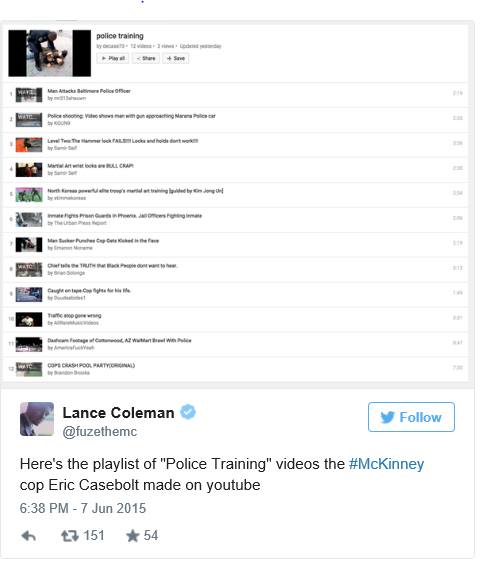Open the #McKinney hashtag link

386,464
